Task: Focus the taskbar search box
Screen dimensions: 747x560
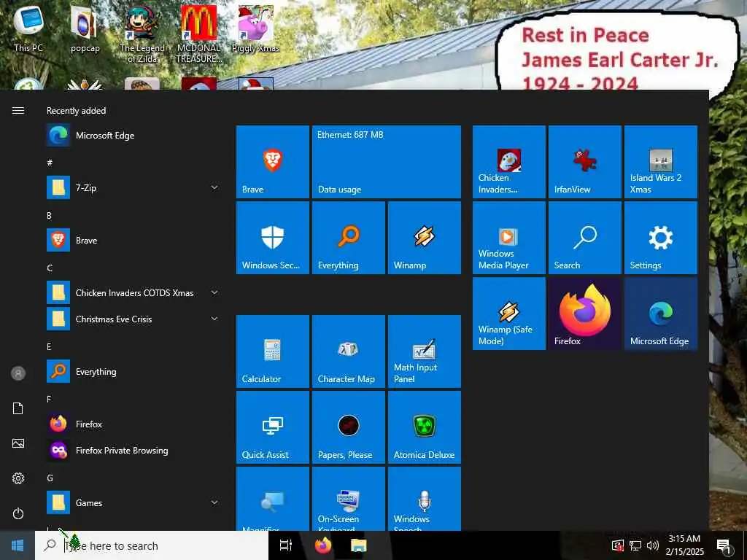Action: point(152,545)
